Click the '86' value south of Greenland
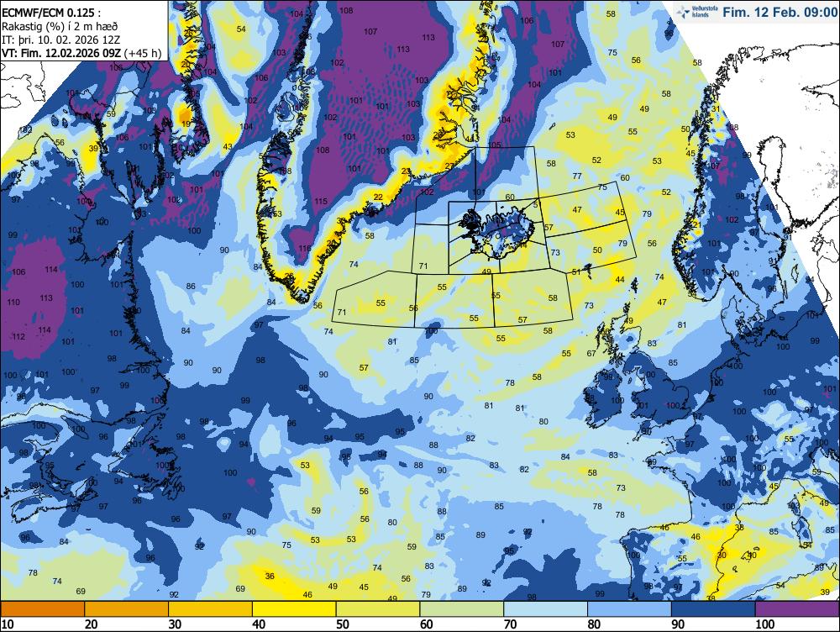This screenshot has height=632, width=840. (x=191, y=287)
